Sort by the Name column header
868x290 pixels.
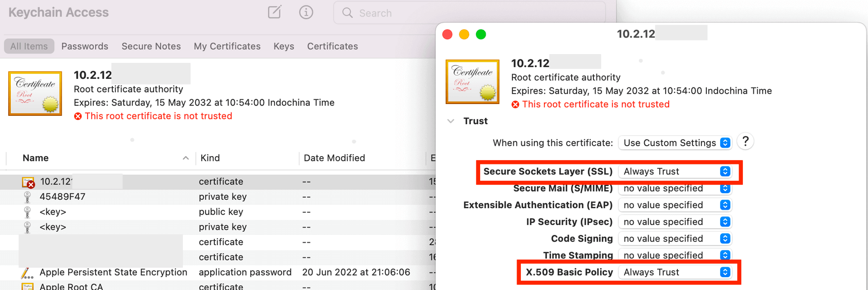pyautogui.click(x=36, y=158)
